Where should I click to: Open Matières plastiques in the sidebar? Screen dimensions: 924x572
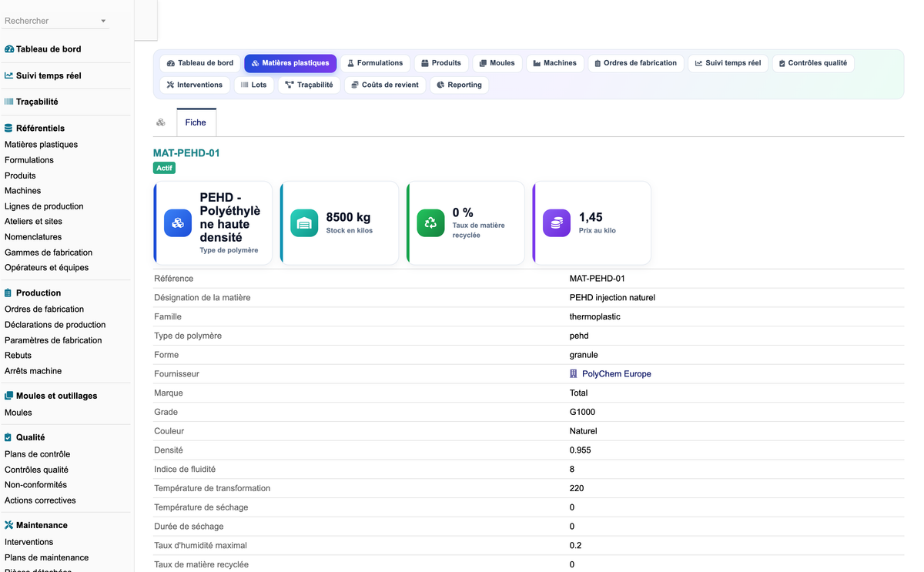(41, 145)
